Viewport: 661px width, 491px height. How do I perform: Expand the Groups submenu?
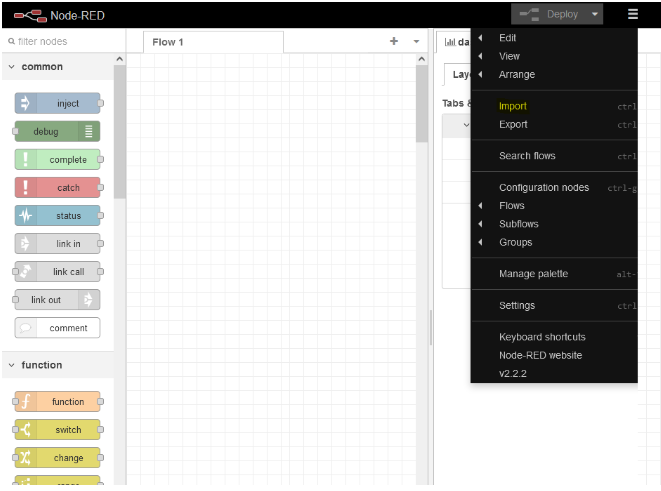[x=554, y=242]
